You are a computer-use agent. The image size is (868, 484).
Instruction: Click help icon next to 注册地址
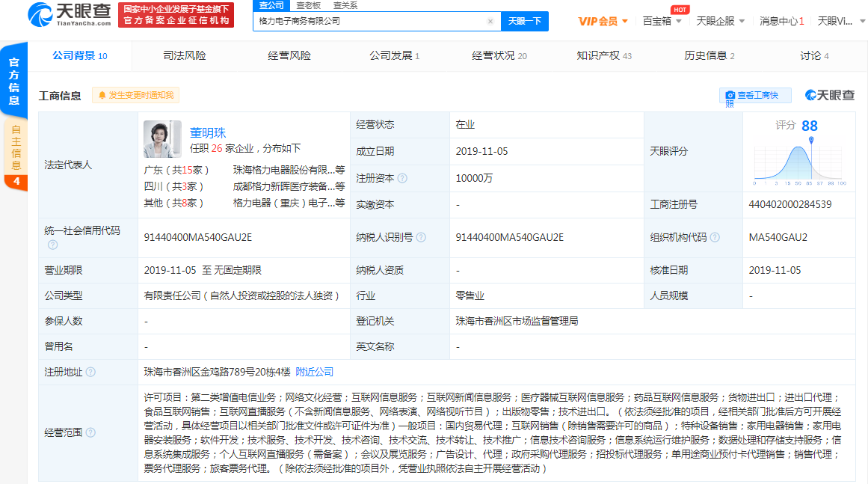click(x=90, y=372)
